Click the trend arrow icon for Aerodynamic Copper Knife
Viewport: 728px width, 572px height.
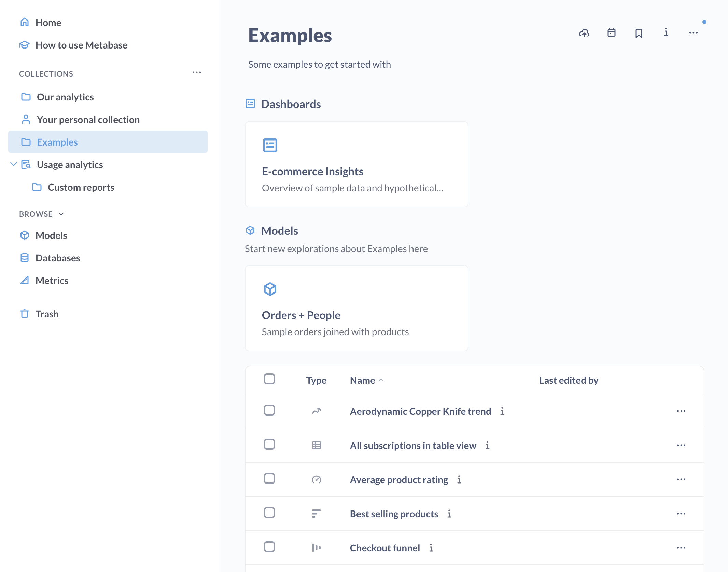click(x=316, y=410)
